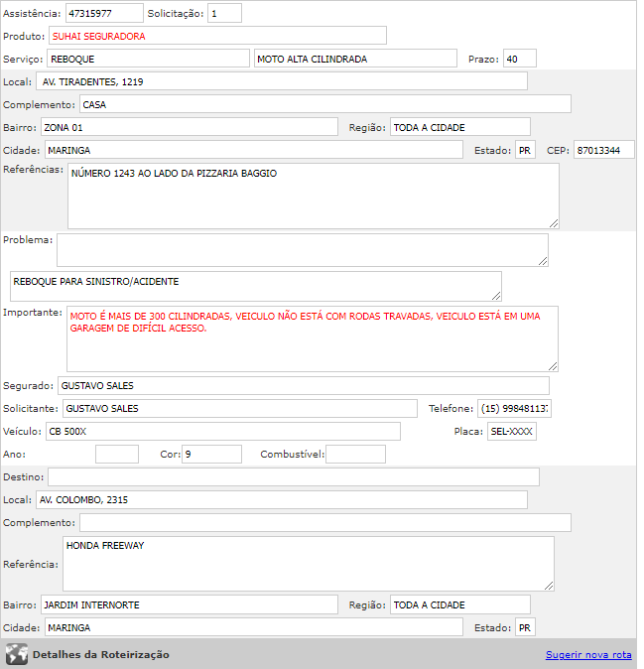This screenshot has height=669, width=644.
Task: Click the Serviço field showing REBOQUE
Action: point(148,59)
